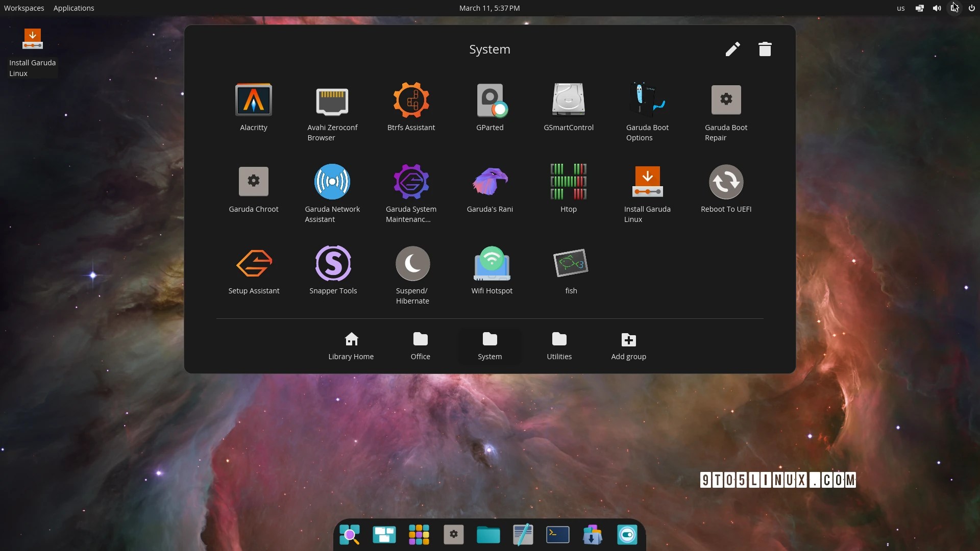Launch the Alacritty terminal app
The height and width of the screenshot is (551, 980).
[254, 101]
